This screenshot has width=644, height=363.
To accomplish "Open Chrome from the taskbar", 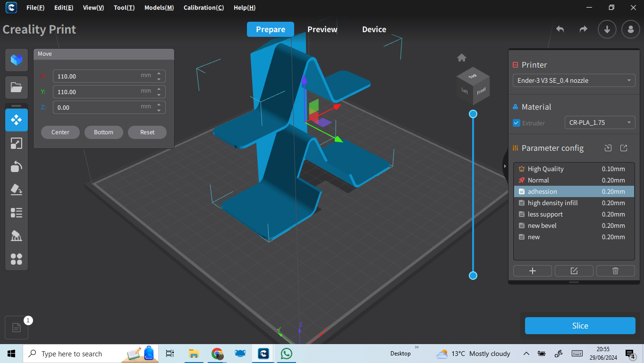I will [217, 354].
